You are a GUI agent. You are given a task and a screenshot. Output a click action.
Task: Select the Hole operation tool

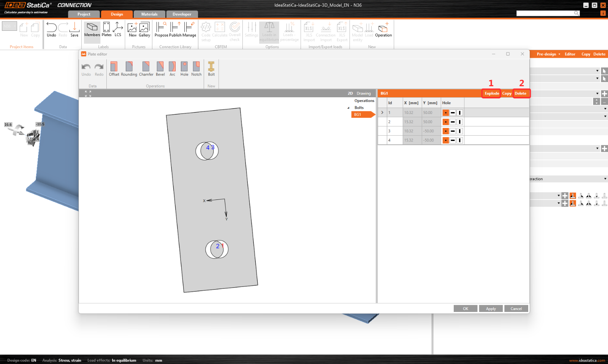tap(184, 69)
